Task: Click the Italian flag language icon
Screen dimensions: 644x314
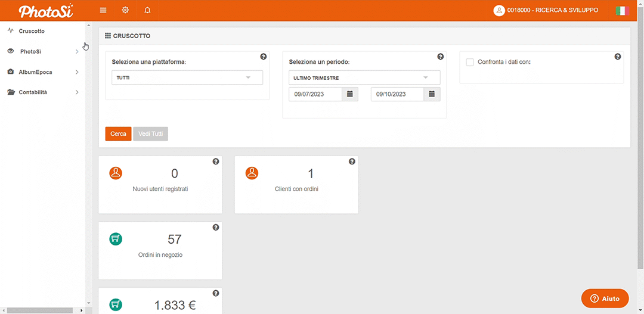Action: [622, 11]
